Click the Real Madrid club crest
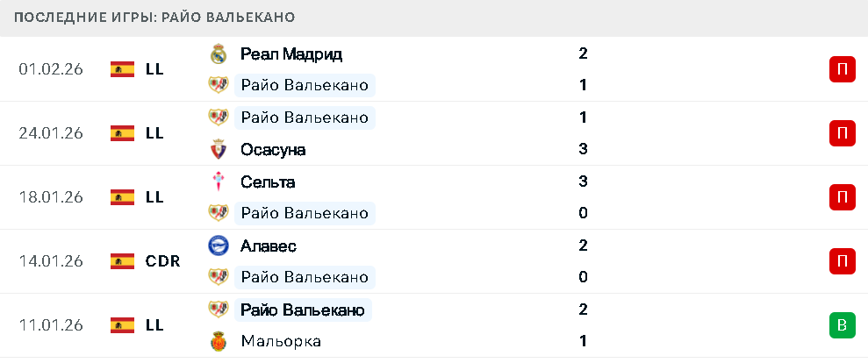Viewport: 868px width, 363px height. pos(218,53)
